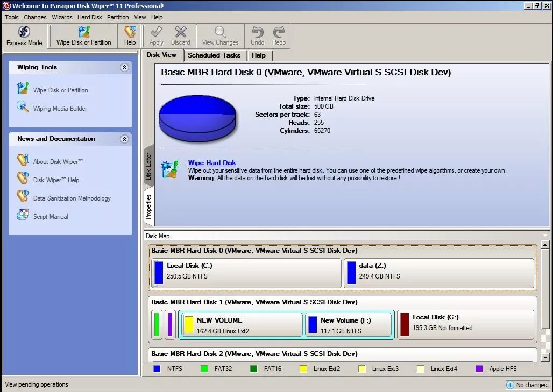The height and width of the screenshot is (392, 553).
Task: Click Apple HFS purple legend swatch
Action: [x=479, y=369]
